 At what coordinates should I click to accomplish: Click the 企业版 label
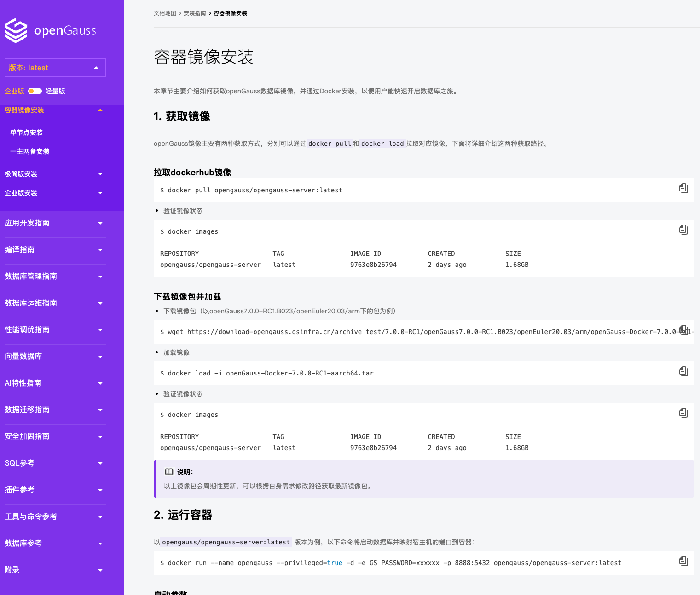14,91
